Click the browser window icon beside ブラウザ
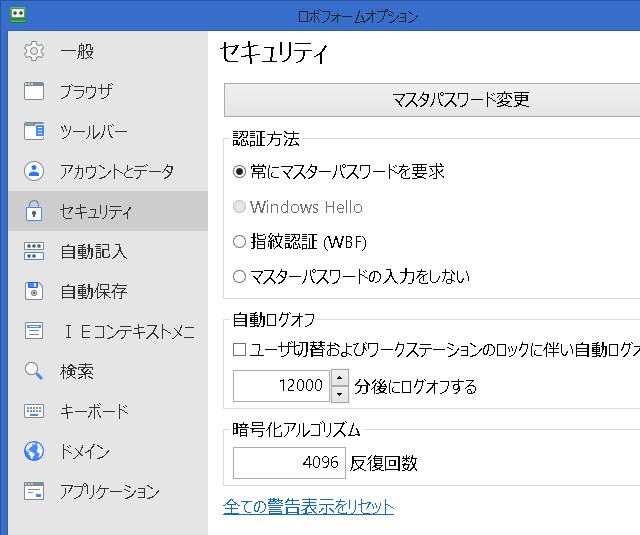 click(34, 92)
